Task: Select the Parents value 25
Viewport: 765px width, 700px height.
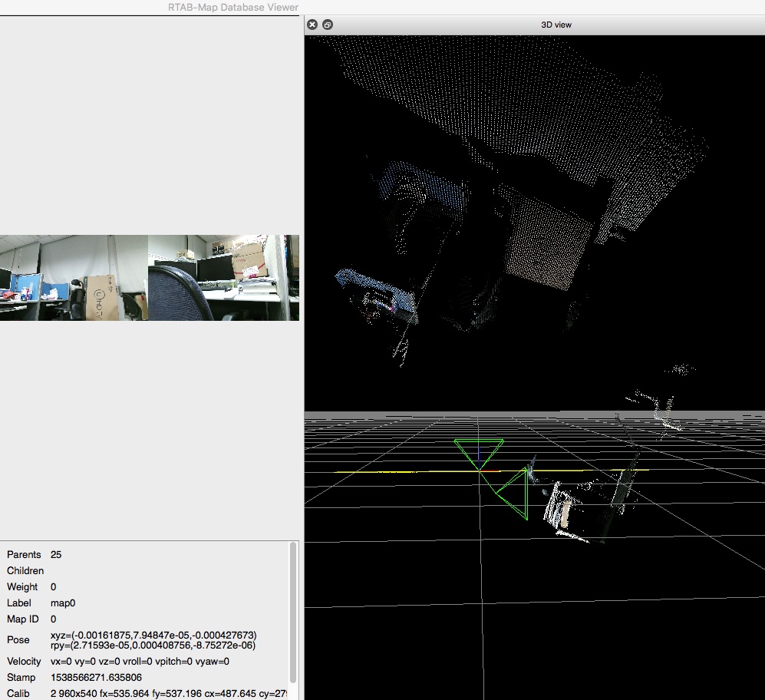Action: [56, 554]
